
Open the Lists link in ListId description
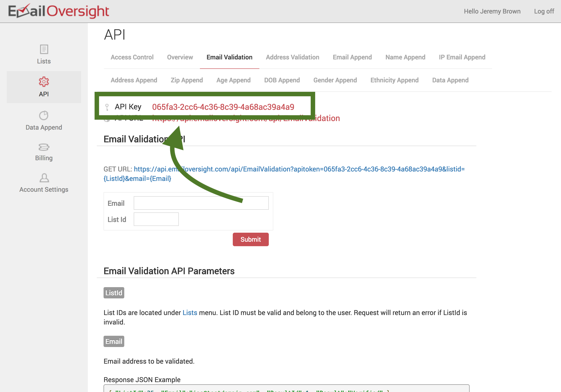(x=190, y=313)
